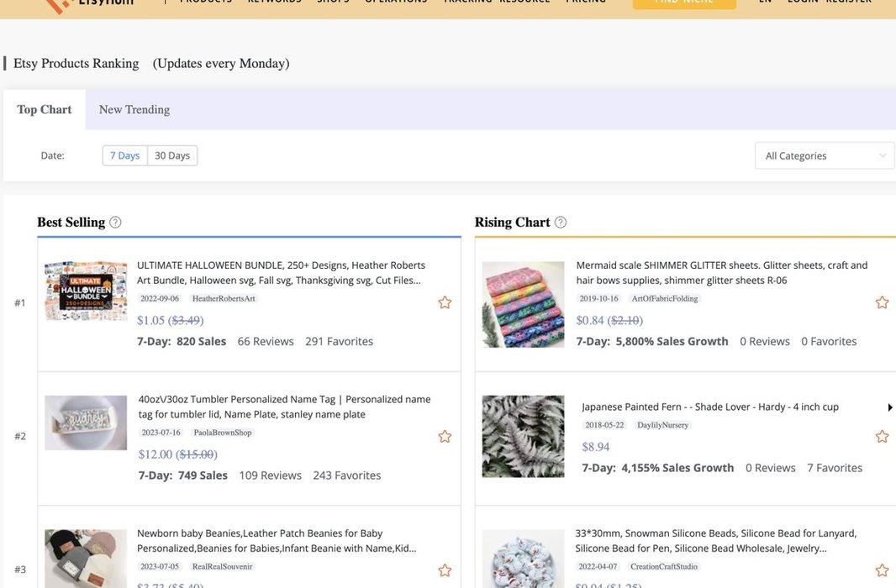Star the 40oz Tumbler Name Tag listing
This screenshot has width=896, height=588.
445,436
